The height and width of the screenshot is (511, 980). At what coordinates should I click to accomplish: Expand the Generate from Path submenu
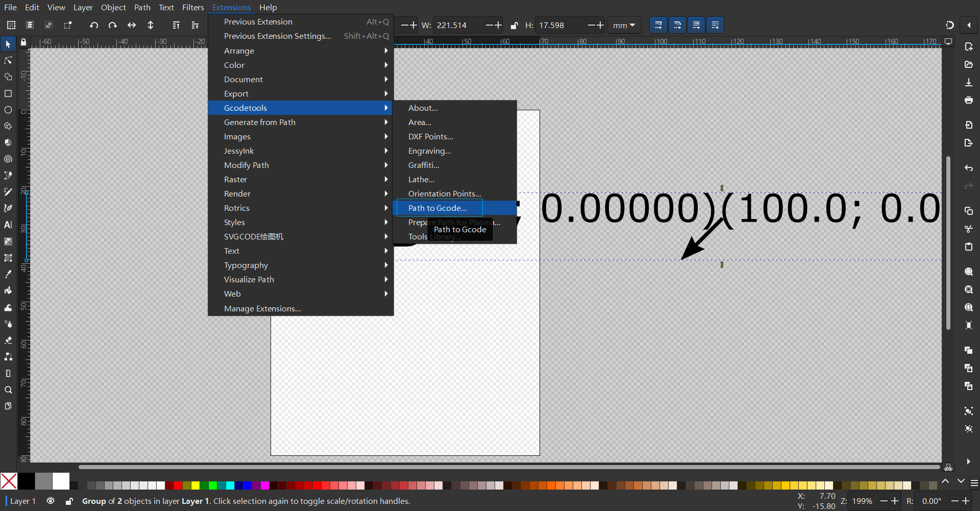pos(301,122)
